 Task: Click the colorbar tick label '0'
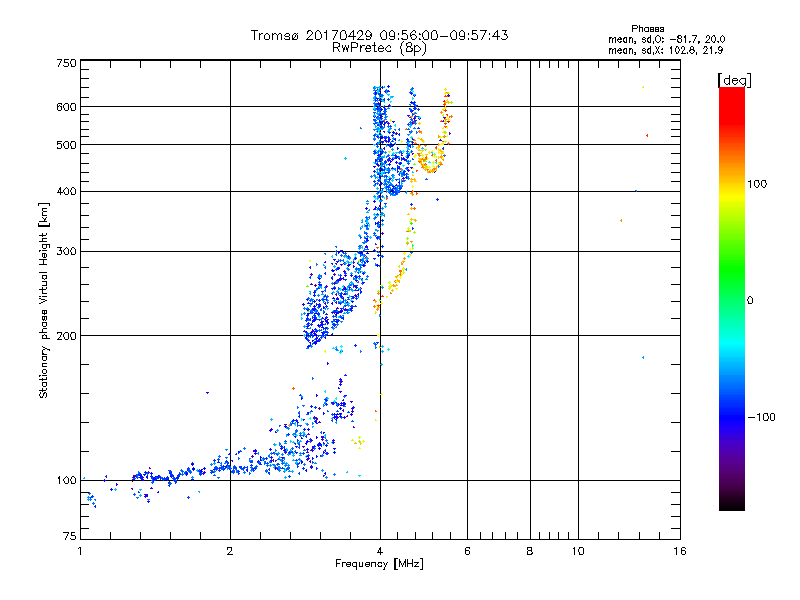click(750, 300)
